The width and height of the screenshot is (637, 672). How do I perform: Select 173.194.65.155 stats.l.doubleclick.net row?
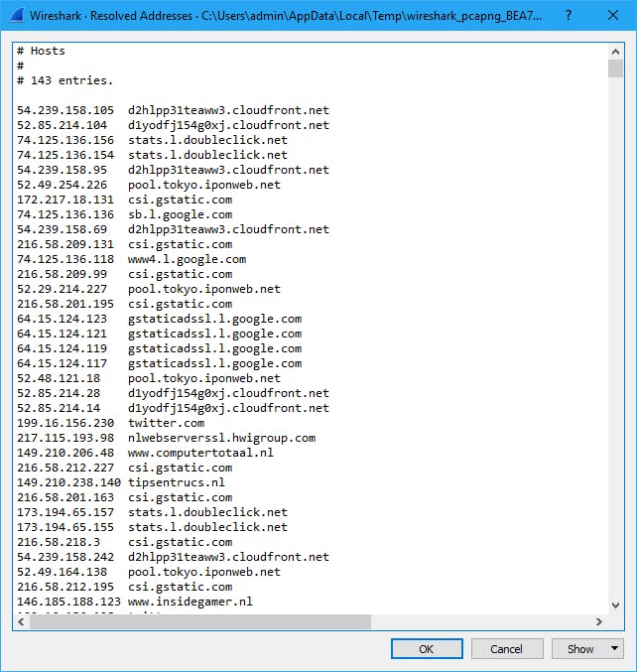152,527
